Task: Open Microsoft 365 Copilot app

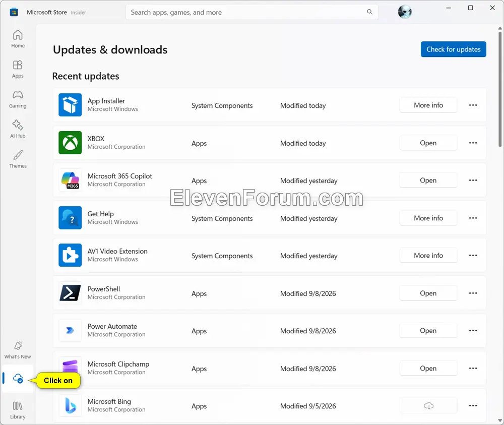Action: pyautogui.click(x=428, y=180)
